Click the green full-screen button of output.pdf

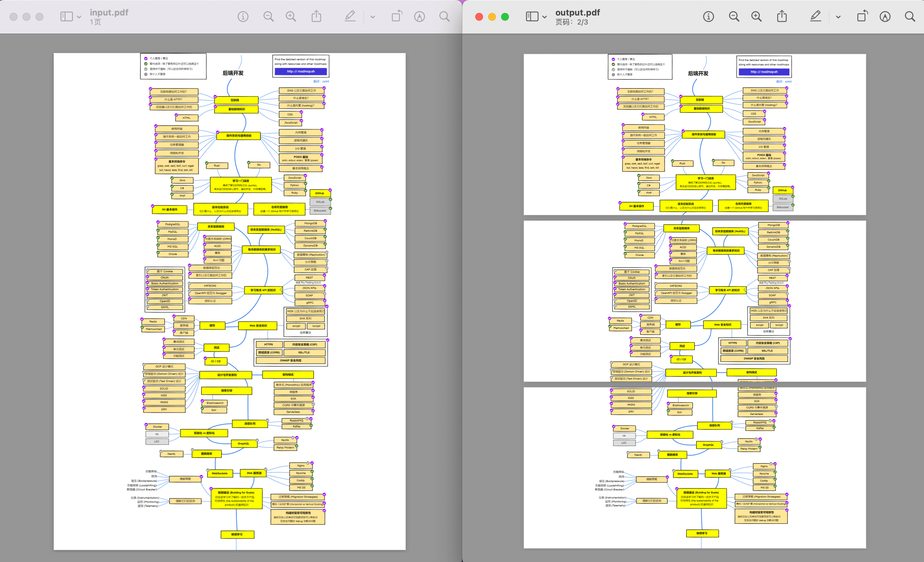pyautogui.click(x=505, y=17)
